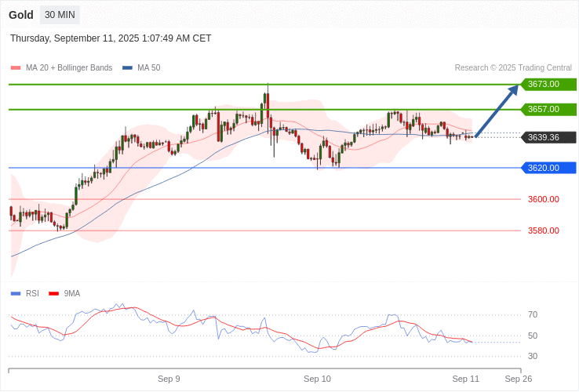Select the Sep 26 date marker

tap(518, 379)
